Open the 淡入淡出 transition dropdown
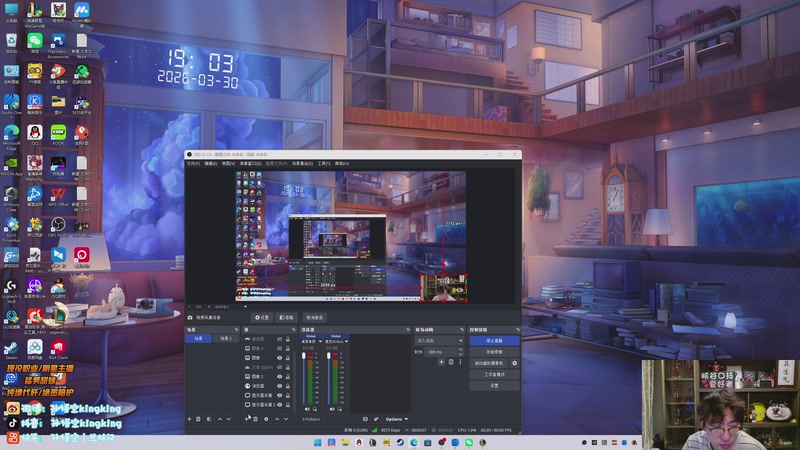 tap(439, 340)
